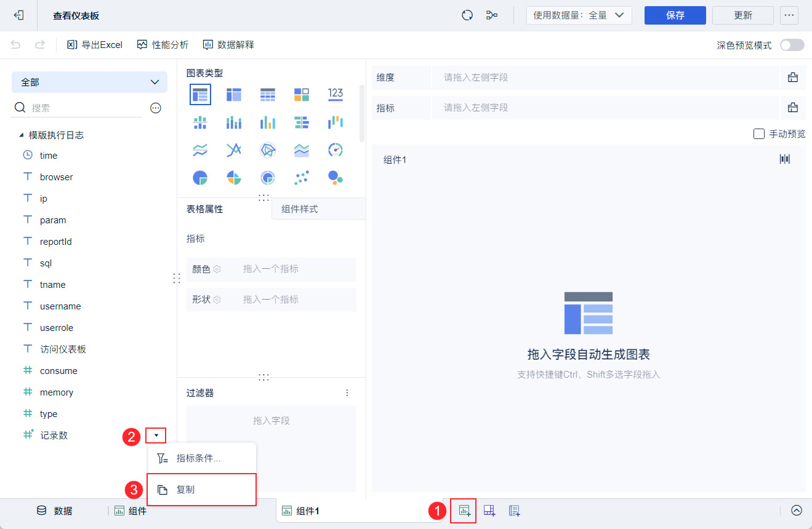812x529 pixels.
Task: Open the shape 形状 gear settings
Action: [217, 300]
